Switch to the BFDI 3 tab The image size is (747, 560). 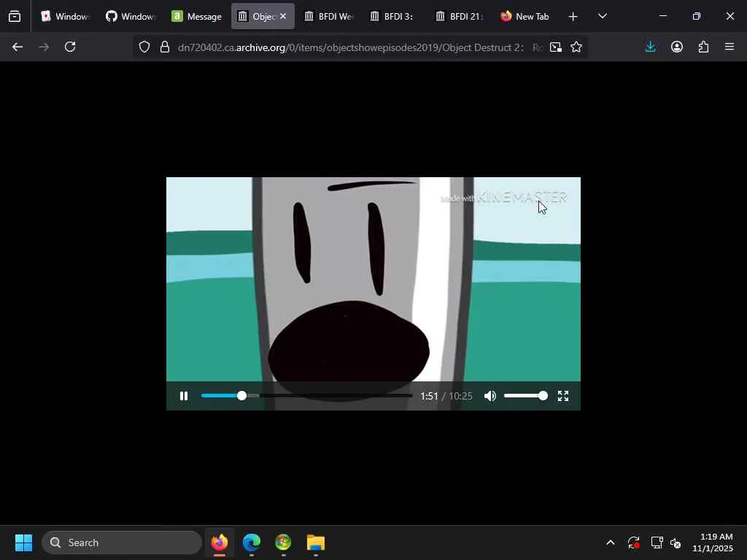point(394,16)
